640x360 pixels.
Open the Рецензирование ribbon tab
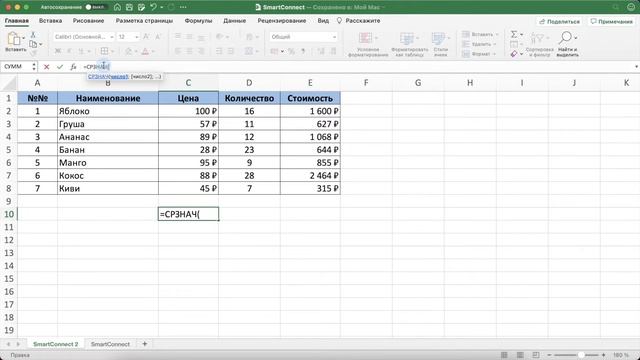tap(282, 20)
